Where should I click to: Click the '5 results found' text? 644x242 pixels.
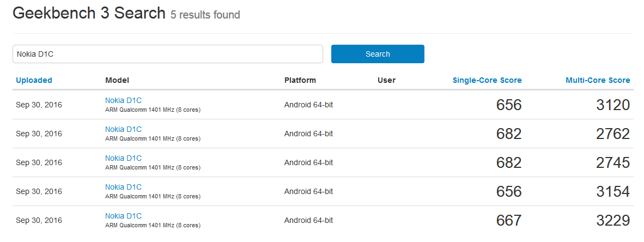[x=205, y=15]
